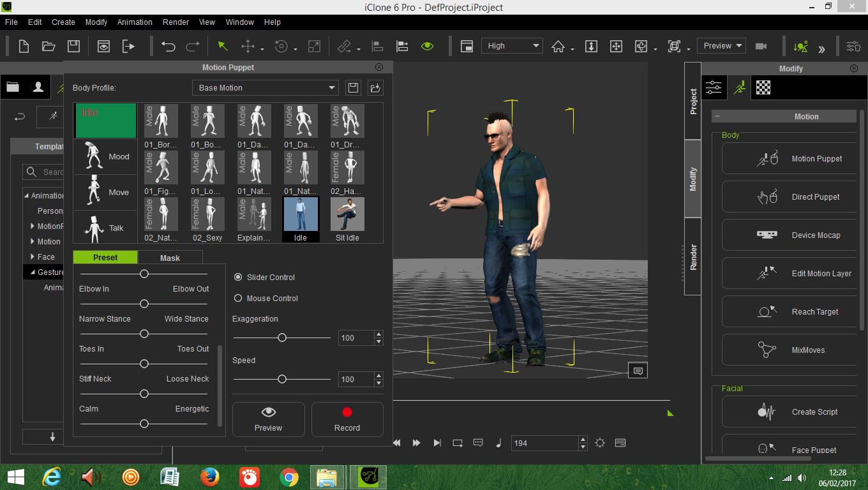This screenshot has width=868, height=490.
Task: Open the Body Profile Base Motion dropdown
Action: [x=266, y=87]
